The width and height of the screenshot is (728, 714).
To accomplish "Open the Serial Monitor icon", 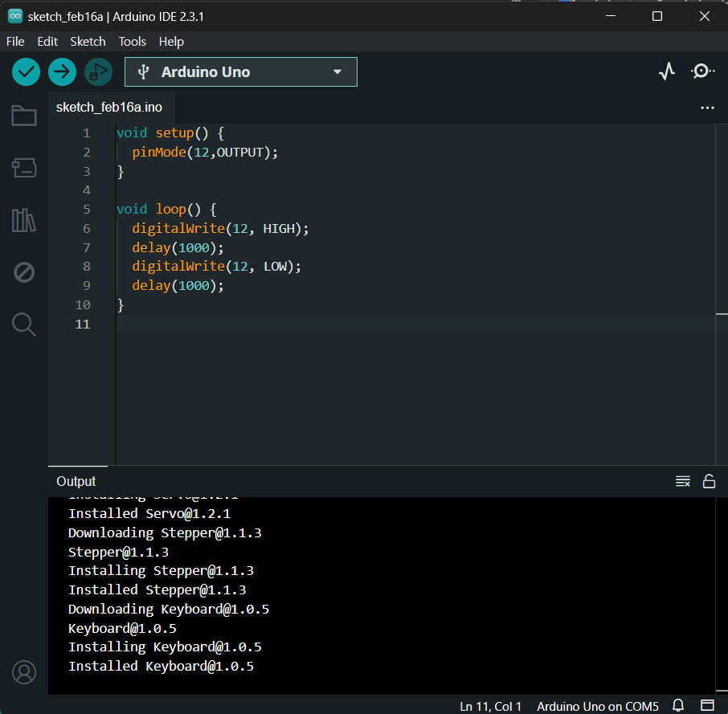I will point(702,71).
